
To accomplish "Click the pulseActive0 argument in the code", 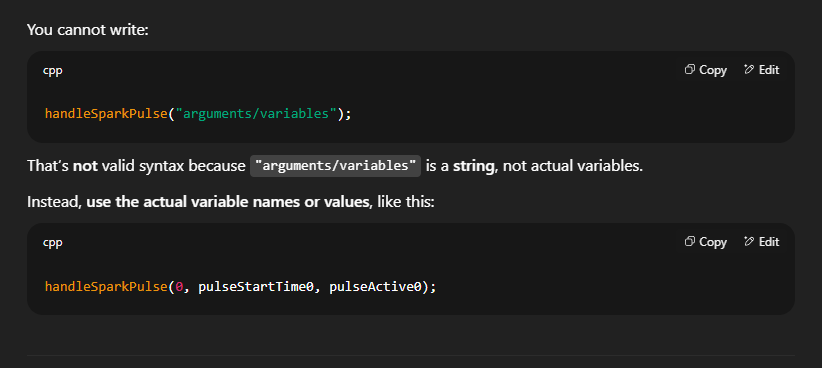I will (x=375, y=287).
